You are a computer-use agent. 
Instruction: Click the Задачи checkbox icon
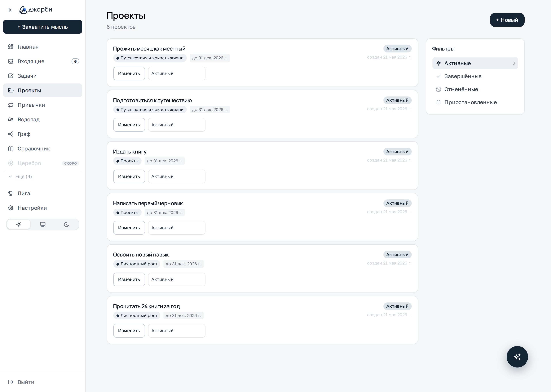[11, 76]
